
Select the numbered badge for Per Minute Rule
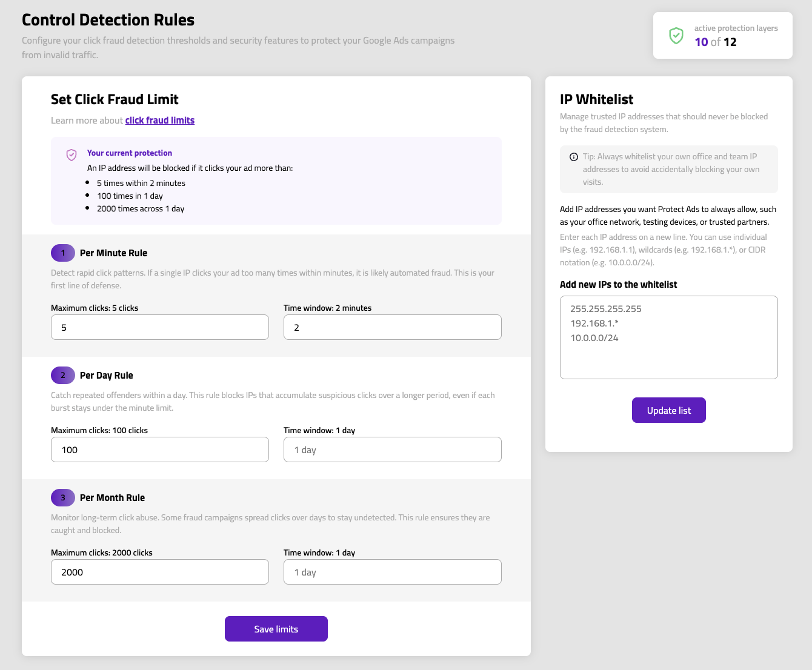(63, 253)
